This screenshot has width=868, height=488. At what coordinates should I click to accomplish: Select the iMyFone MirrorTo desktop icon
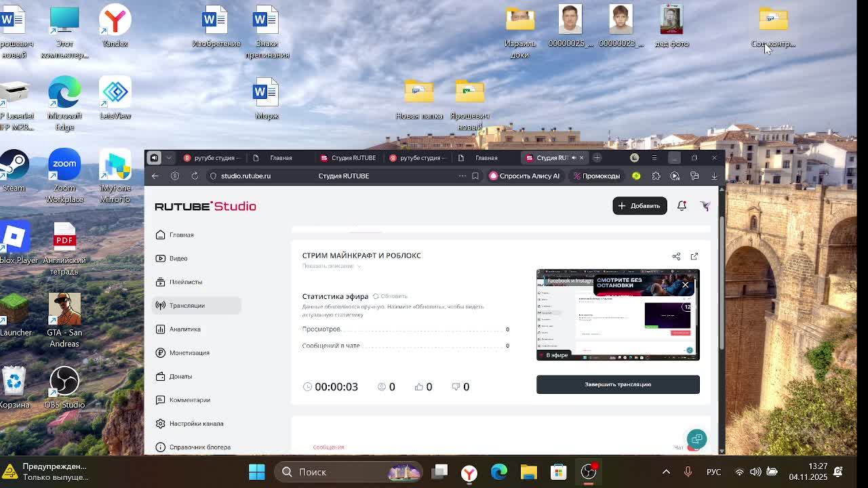[115, 176]
